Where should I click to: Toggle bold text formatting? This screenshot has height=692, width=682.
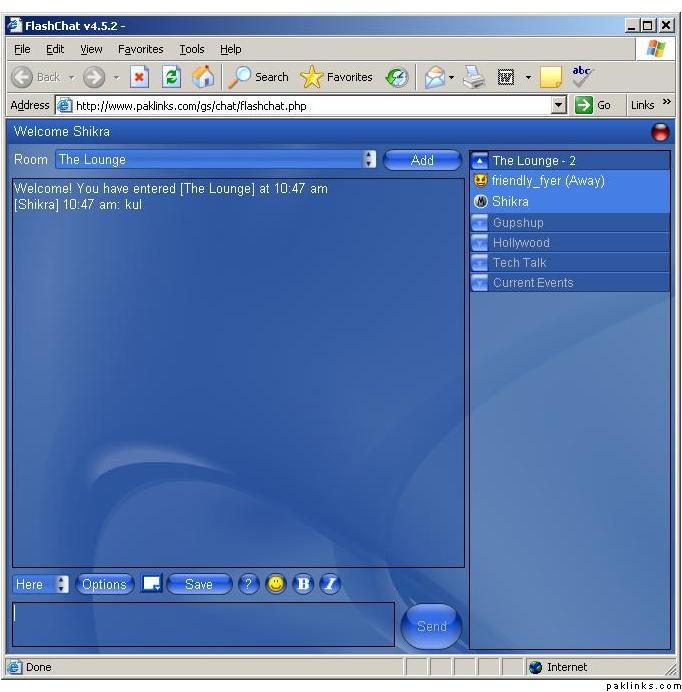pos(303,584)
